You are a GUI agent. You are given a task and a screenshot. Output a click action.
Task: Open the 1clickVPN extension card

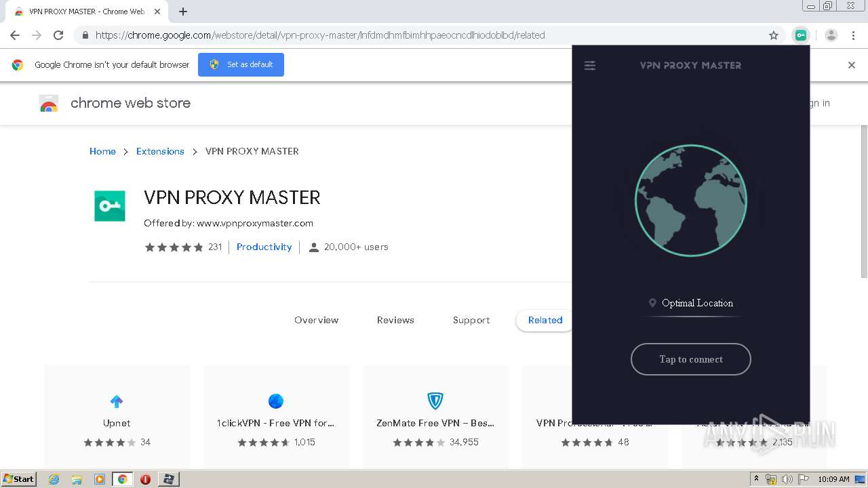[x=276, y=416]
